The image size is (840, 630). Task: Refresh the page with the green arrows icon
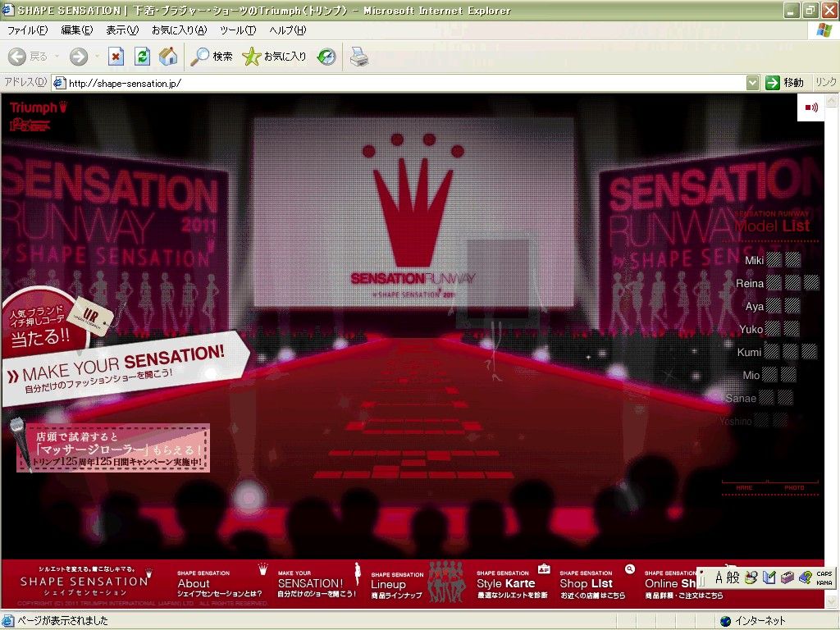click(x=142, y=57)
